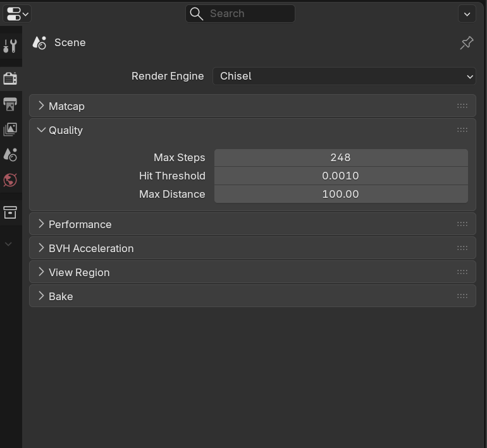Click the Max Steps value field

click(x=341, y=158)
